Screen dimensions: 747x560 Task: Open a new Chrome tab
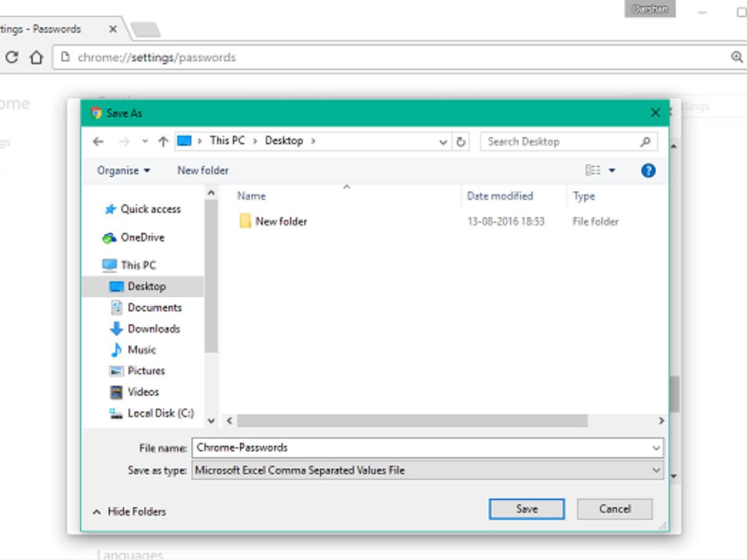(146, 29)
